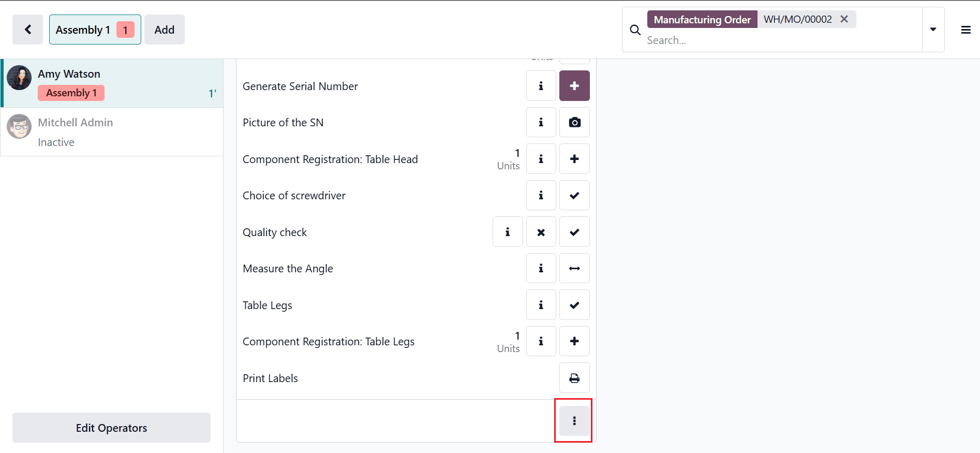This screenshot has width=980, height=453.
Task: Click the red 1 counter on Assembly 1 tab
Action: (x=125, y=30)
